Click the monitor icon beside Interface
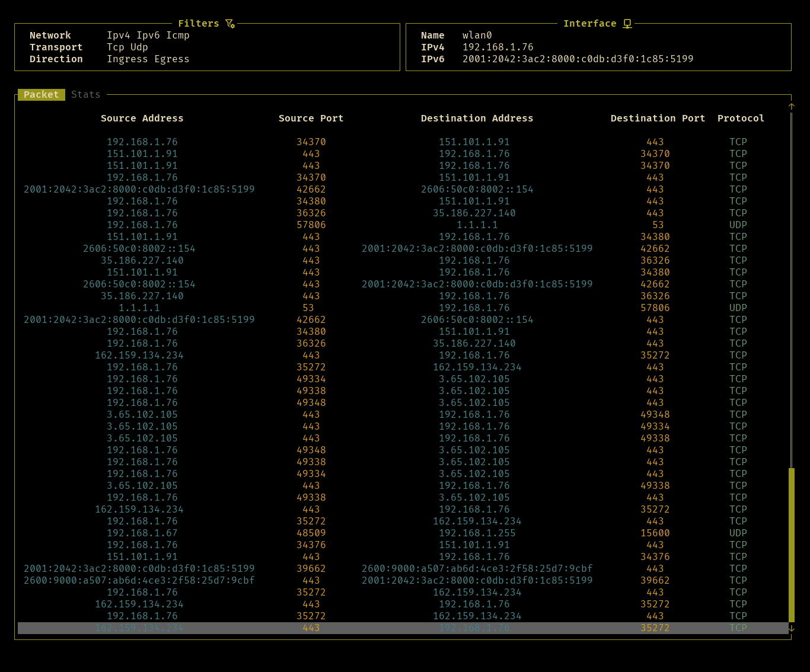 pos(627,24)
